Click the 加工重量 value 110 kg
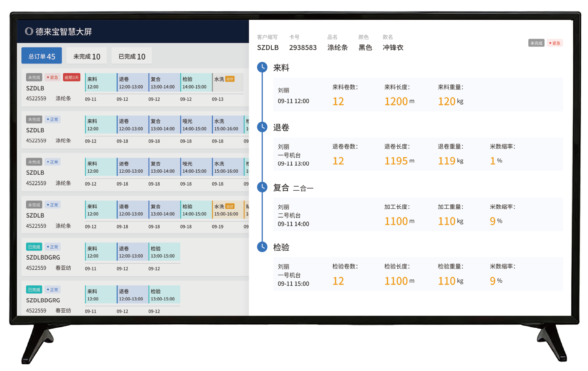Viewport: 588px width, 371px height. tap(450, 221)
